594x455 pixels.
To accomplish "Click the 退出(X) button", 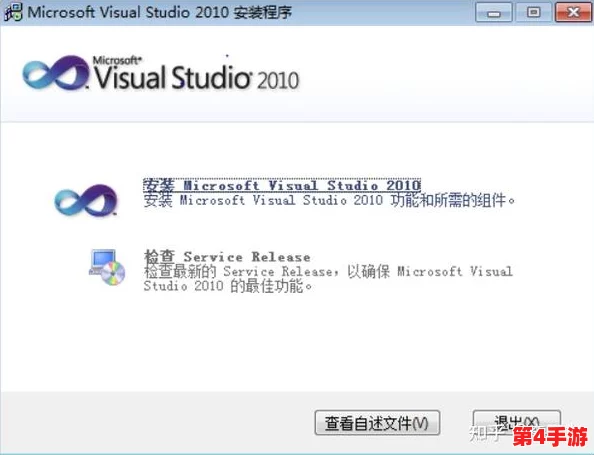I will point(517,422).
